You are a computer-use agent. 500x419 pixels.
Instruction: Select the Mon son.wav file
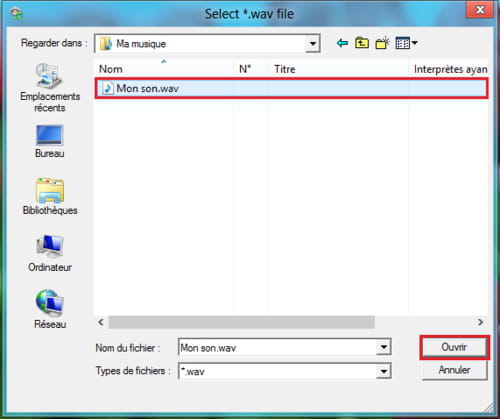tap(291, 88)
